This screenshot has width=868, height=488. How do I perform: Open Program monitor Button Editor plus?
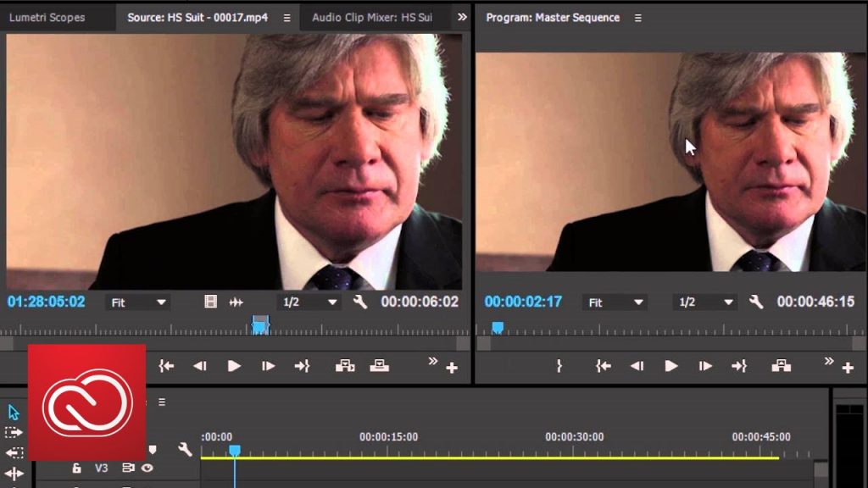848,368
